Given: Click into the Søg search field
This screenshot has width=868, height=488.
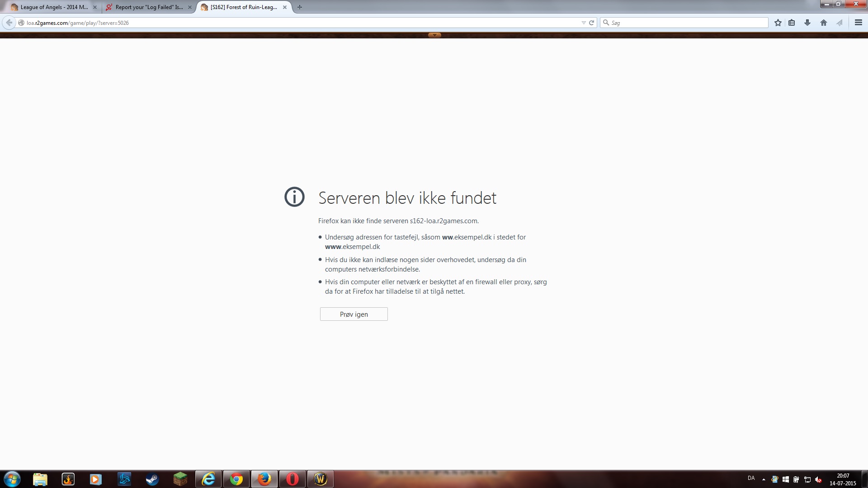Looking at the screenshot, I should click(687, 23).
